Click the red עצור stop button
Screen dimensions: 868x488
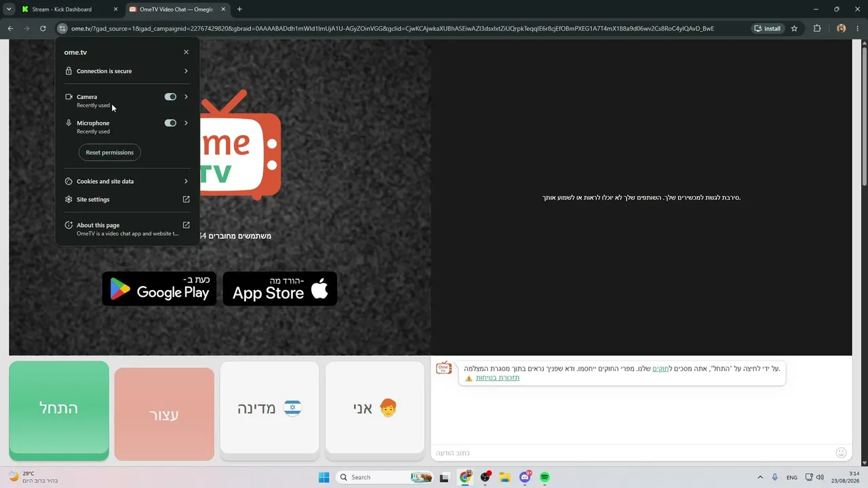(164, 414)
